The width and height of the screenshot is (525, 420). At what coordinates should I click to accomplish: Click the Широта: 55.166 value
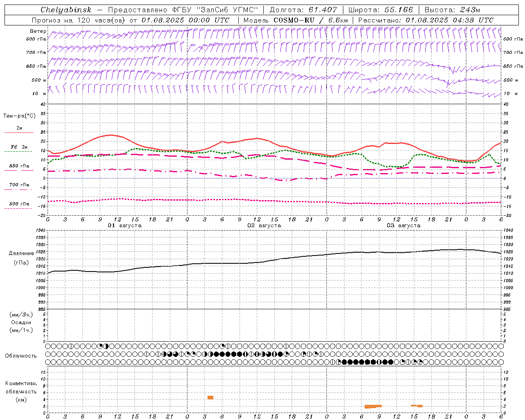click(381, 10)
